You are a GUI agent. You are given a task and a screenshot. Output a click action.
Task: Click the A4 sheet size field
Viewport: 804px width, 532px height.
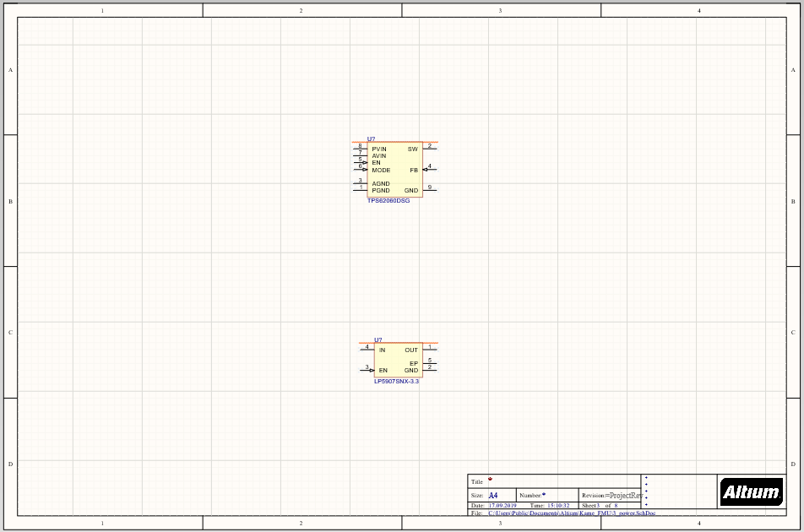(493, 495)
